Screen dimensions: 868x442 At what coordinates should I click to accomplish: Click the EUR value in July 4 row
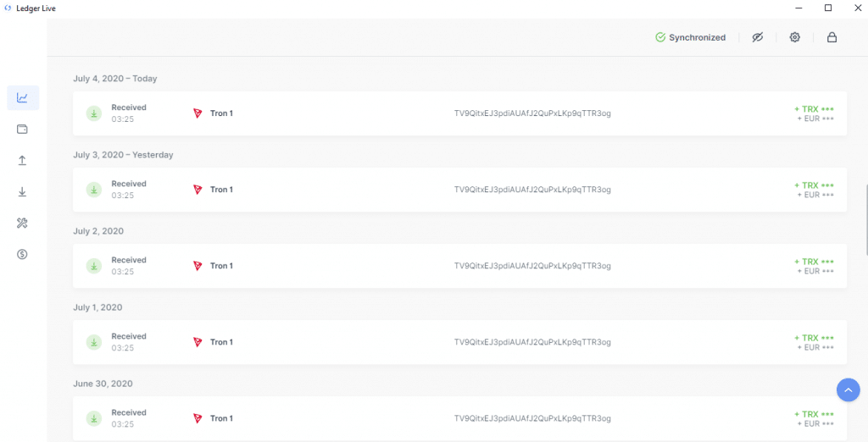tap(815, 119)
